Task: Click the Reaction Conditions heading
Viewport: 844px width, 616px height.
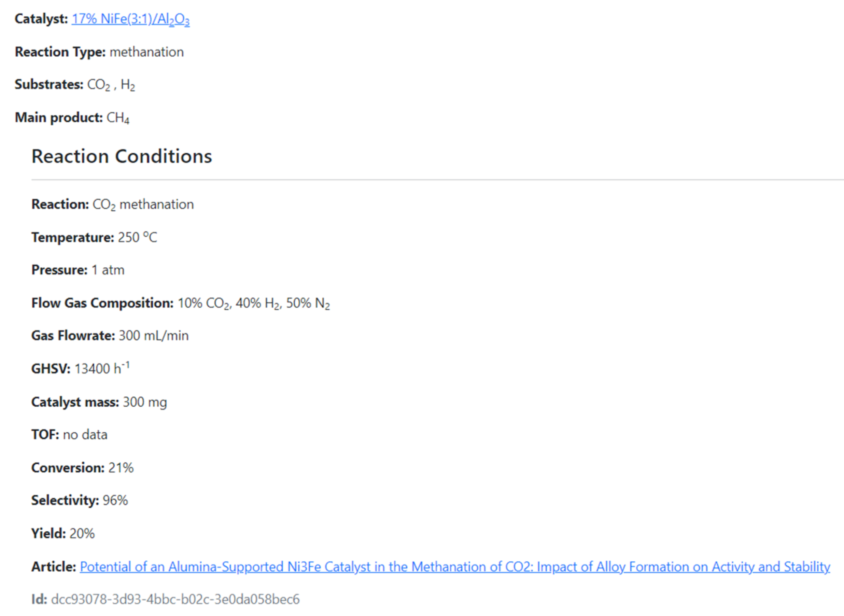Action: click(x=122, y=156)
